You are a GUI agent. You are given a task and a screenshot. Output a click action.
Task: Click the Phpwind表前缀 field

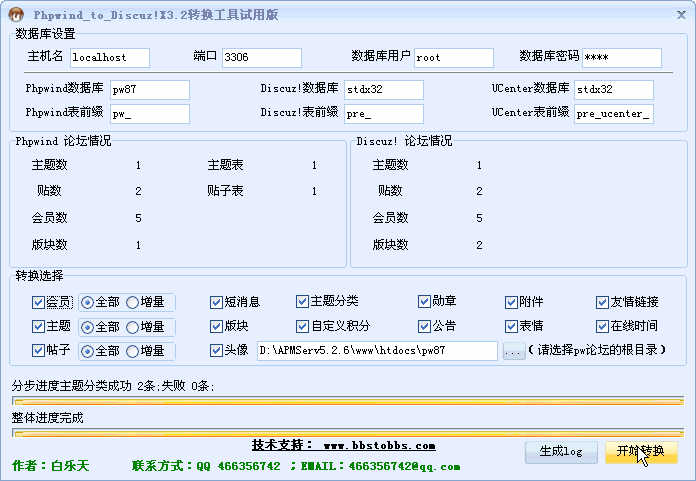(150, 114)
